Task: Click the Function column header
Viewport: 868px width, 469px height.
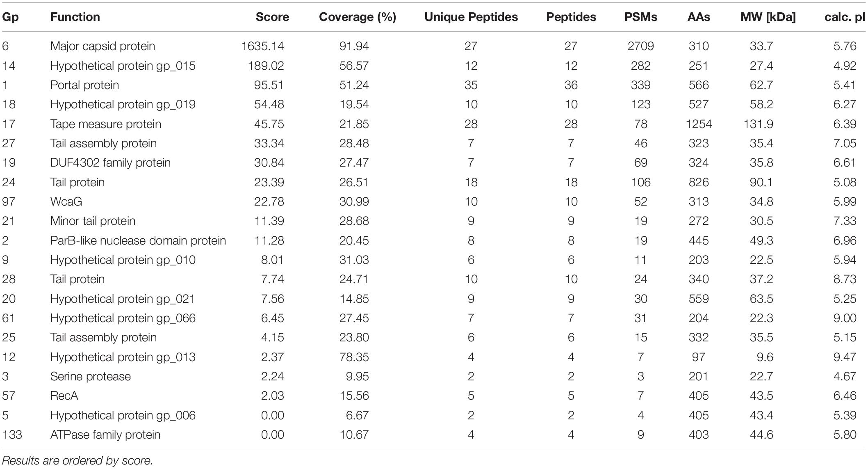Action: [75, 17]
